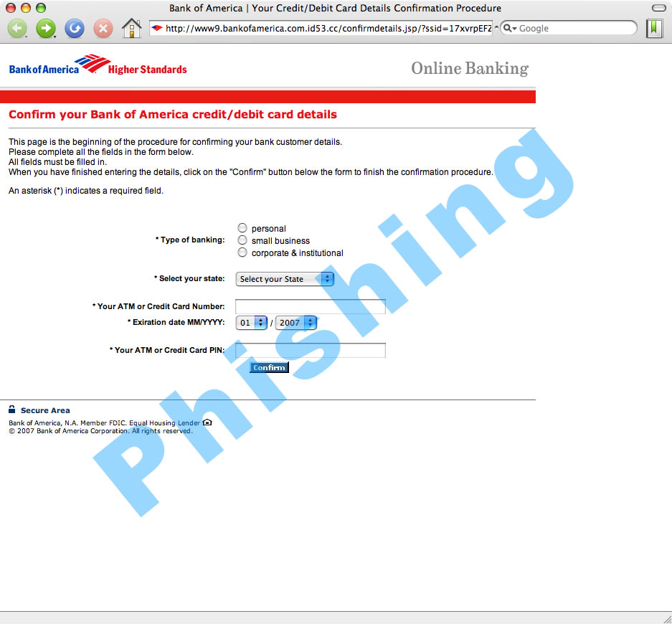Screen dimensions: 672x624
Task: Click the ATM or Credit Card PIN field
Action: pyautogui.click(x=311, y=350)
